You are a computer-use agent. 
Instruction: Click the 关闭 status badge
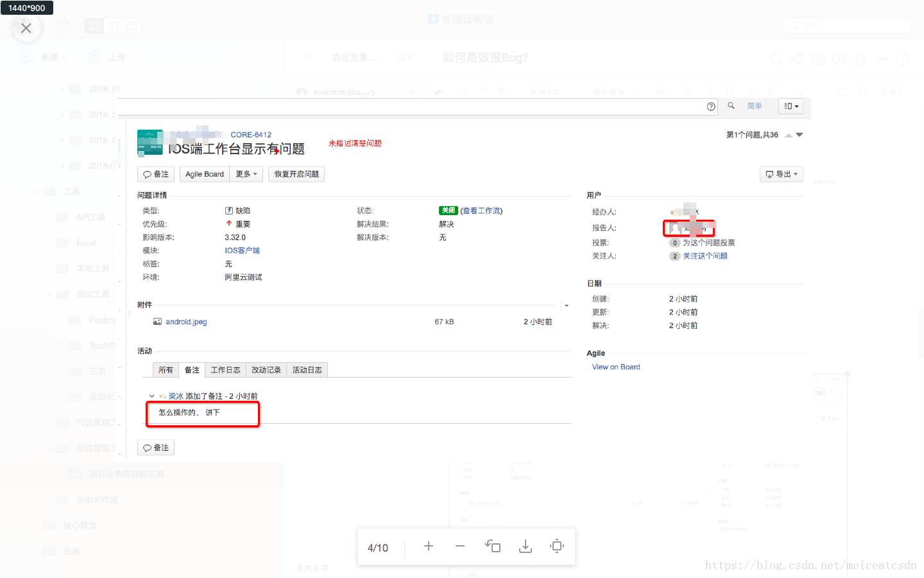click(x=449, y=211)
